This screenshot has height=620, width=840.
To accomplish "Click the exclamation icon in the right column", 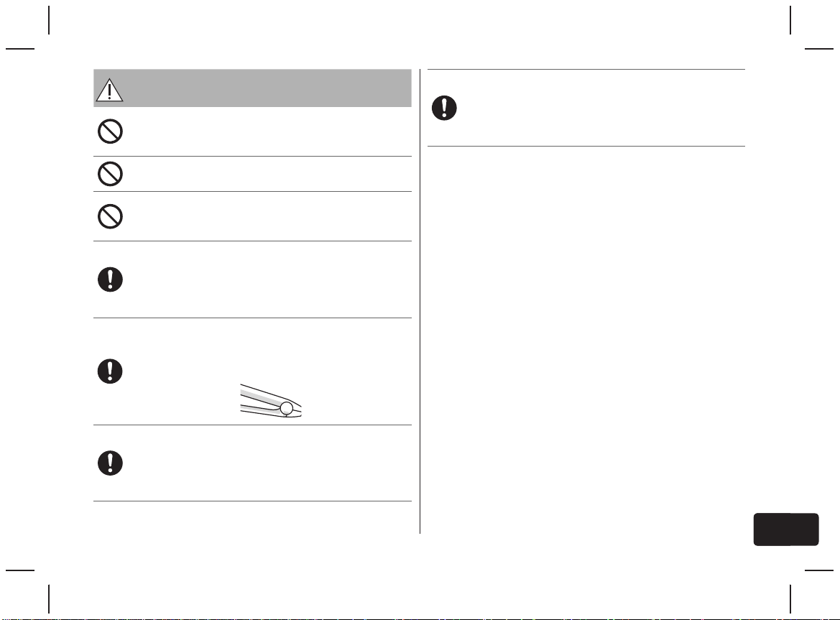I will tap(444, 108).
